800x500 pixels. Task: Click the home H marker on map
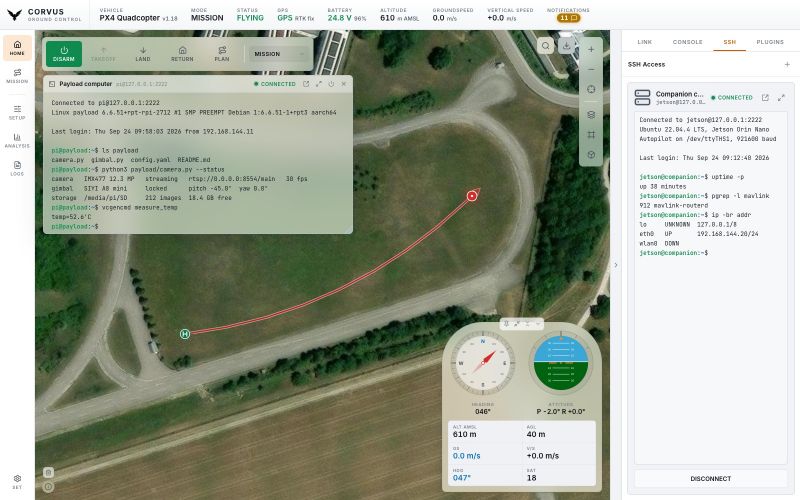pos(185,334)
